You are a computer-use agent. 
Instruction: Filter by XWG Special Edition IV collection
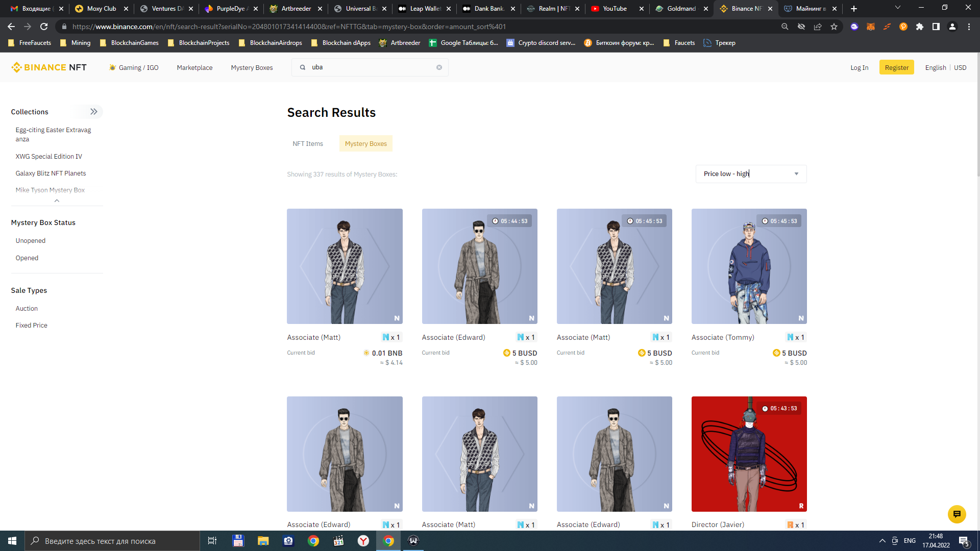point(48,157)
